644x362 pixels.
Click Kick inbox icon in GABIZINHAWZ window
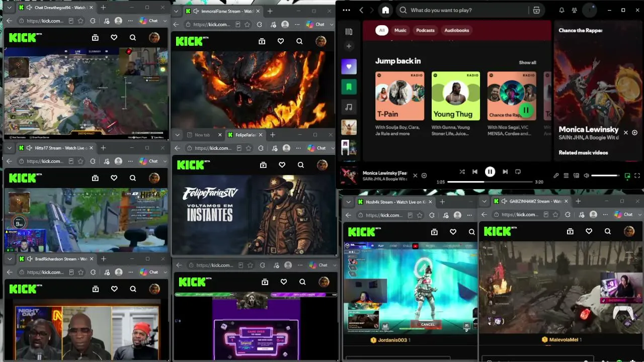pyautogui.click(x=570, y=231)
